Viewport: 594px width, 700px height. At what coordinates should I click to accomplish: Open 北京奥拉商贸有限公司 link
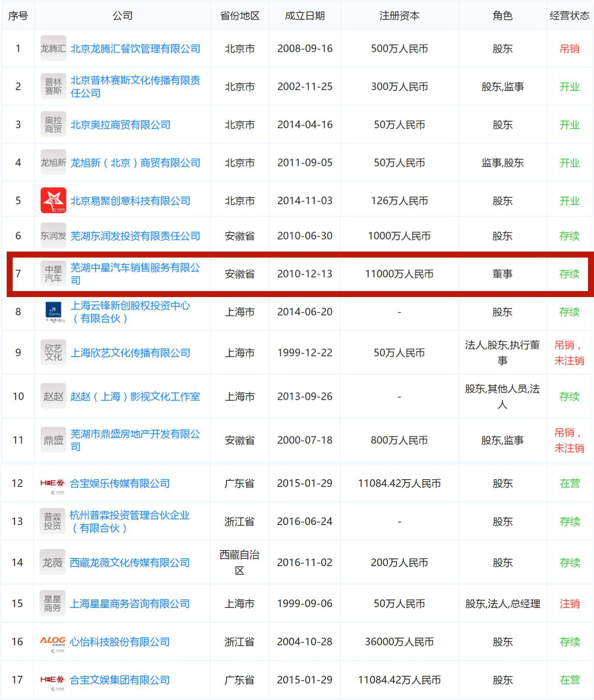(x=120, y=125)
